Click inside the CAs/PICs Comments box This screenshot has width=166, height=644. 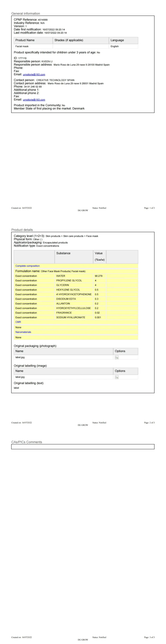(x=83, y=446)
